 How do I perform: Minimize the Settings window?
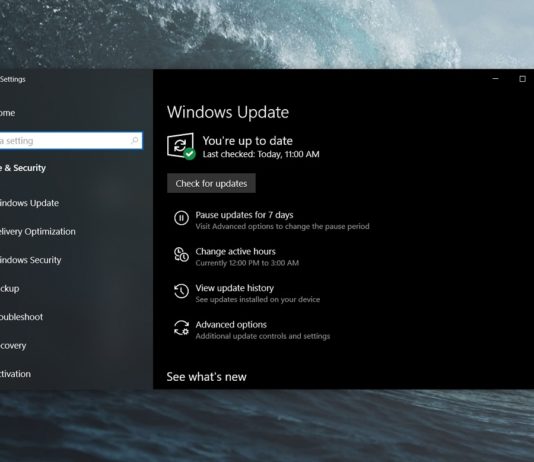tap(496, 79)
